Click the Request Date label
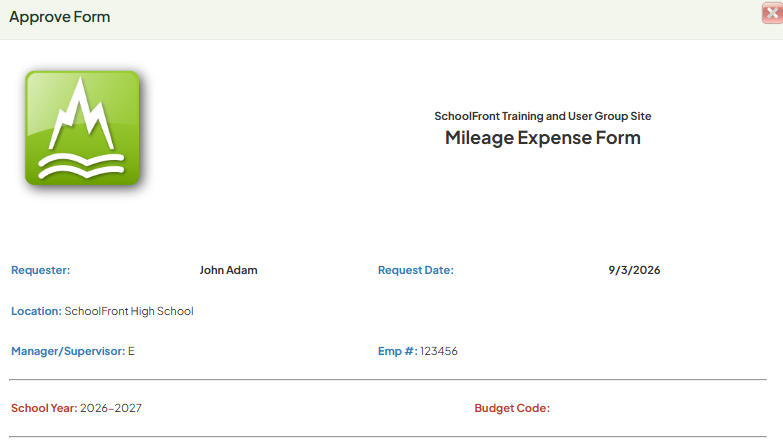Screen dimensions: 783x445 pyautogui.click(x=415, y=270)
